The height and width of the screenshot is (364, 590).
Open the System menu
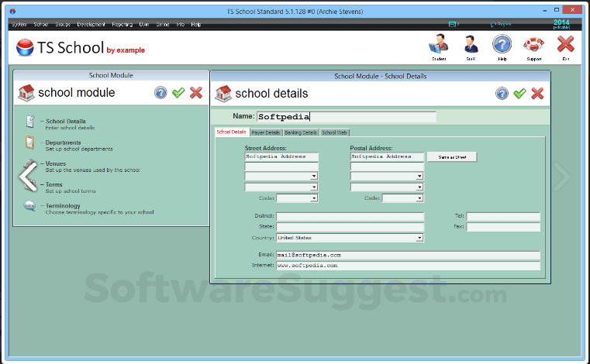pos(19,25)
